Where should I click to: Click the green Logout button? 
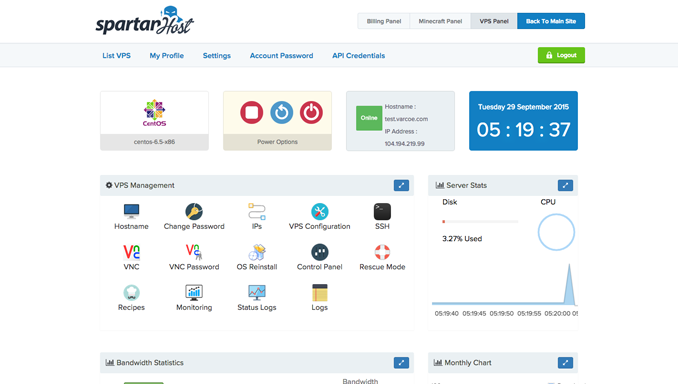(x=561, y=55)
